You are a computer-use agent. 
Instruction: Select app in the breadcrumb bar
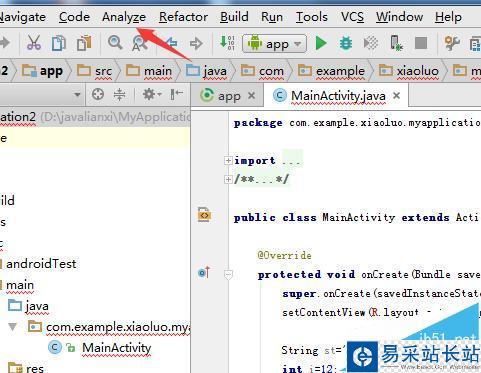click(x=42, y=71)
